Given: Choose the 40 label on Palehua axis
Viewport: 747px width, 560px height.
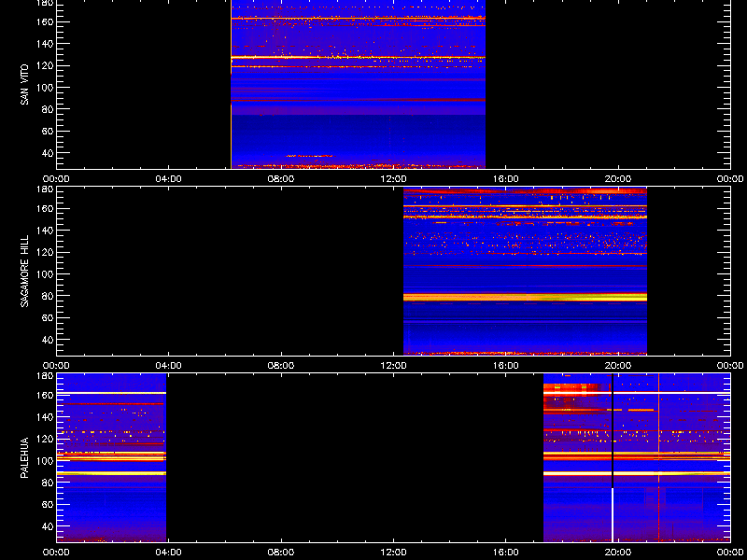Looking at the screenshot, I should (x=49, y=526).
